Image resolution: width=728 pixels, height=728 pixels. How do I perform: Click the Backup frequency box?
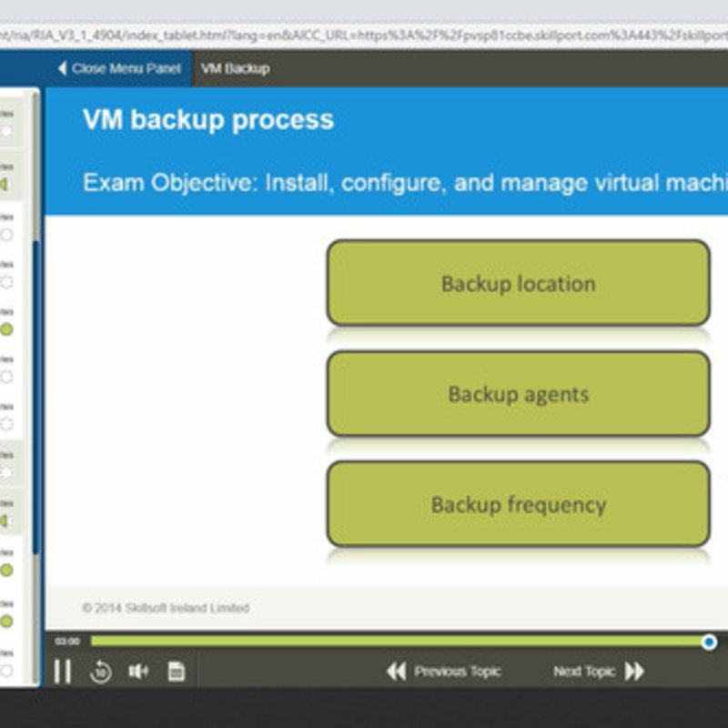pos(518,504)
